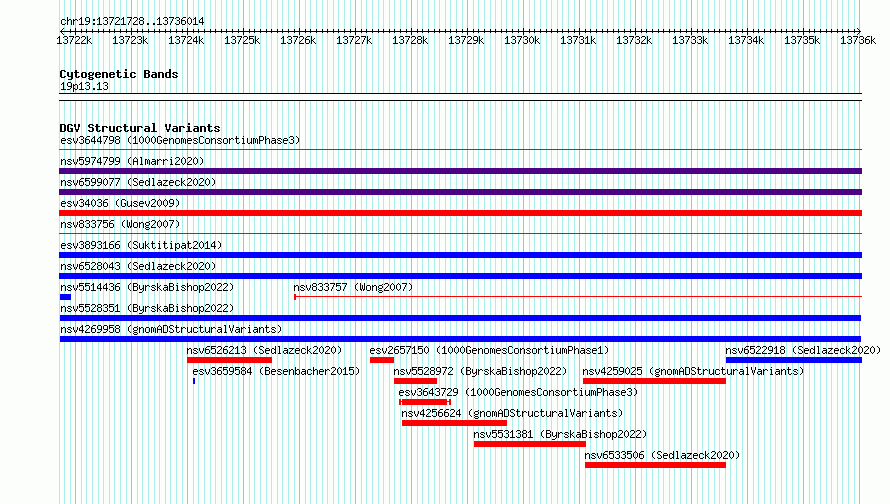Image resolution: width=890 pixels, height=504 pixels.
Task: Click the right arrow end of ruler
Action: pos(859,31)
